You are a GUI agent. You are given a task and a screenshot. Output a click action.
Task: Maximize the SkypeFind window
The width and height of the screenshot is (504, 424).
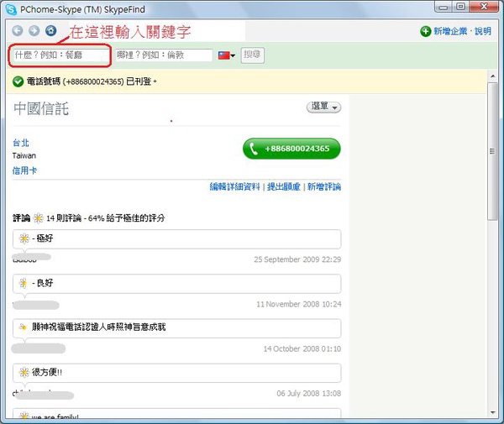[460, 7]
